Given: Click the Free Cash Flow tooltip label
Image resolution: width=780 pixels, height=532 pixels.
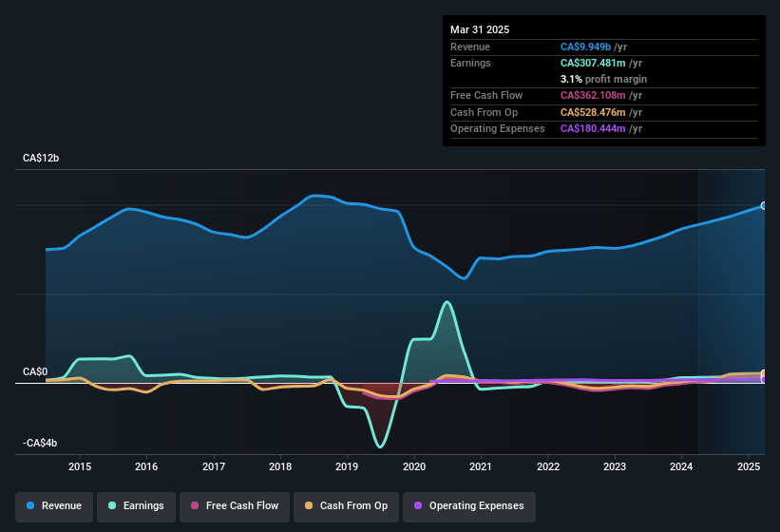Looking at the screenshot, I should pos(486,95).
